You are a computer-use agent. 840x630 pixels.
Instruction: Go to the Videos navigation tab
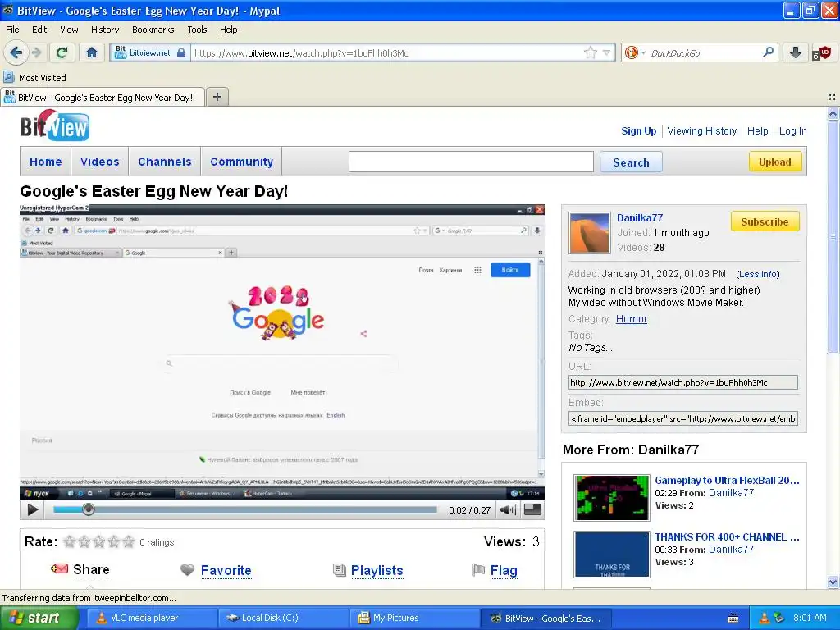click(99, 162)
